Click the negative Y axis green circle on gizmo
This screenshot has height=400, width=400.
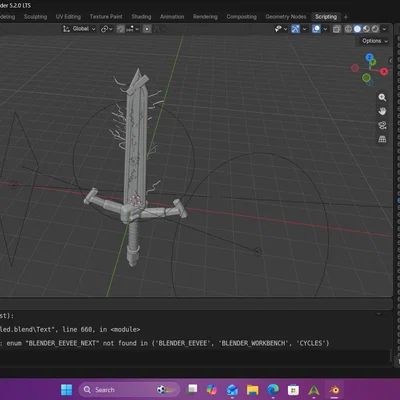[366, 78]
